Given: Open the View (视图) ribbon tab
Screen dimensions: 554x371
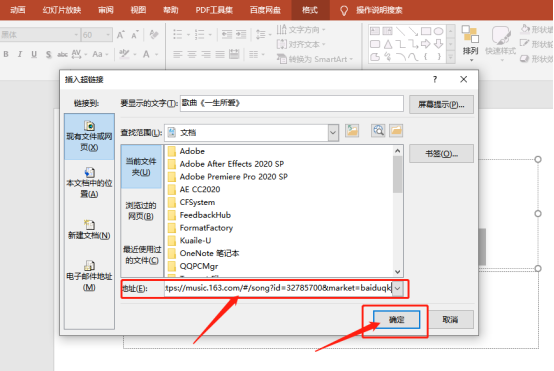Looking at the screenshot, I should click(138, 10).
